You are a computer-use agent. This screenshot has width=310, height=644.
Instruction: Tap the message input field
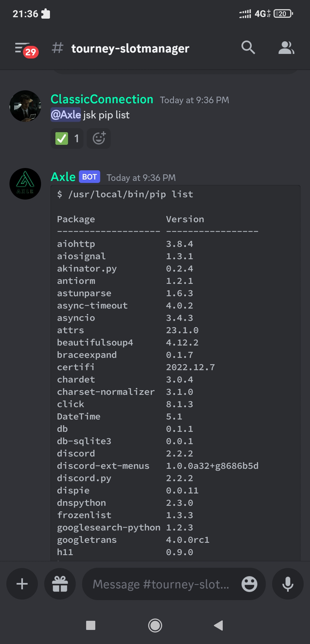[x=161, y=584]
